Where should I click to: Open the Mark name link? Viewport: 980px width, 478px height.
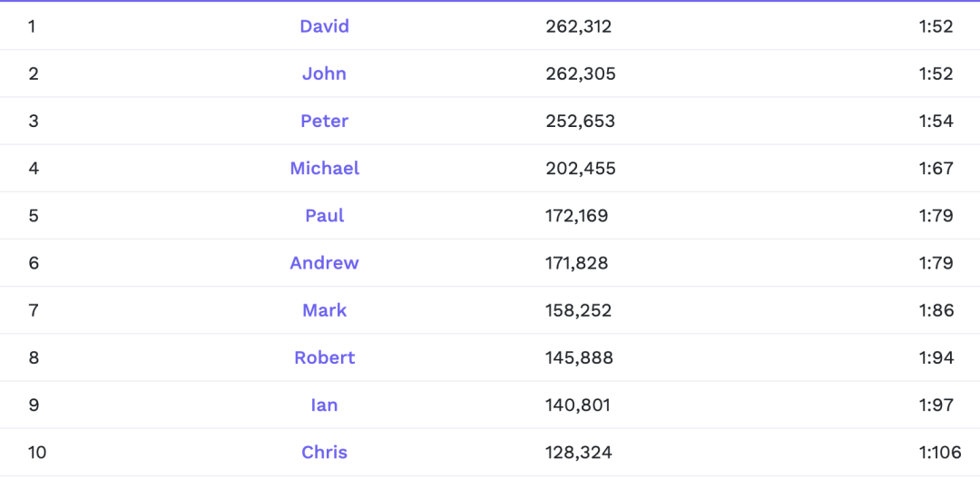[x=324, y=310]
